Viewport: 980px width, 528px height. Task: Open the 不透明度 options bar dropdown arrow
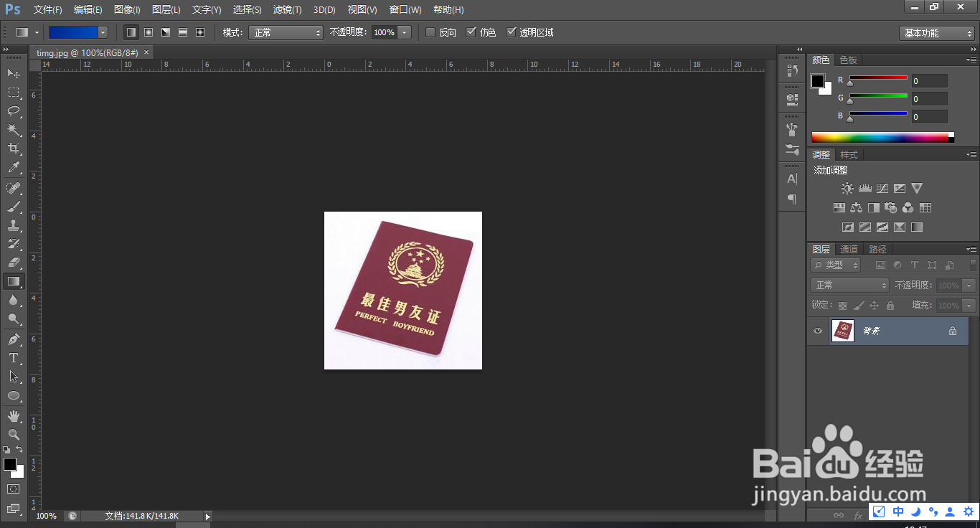[405, 32]
